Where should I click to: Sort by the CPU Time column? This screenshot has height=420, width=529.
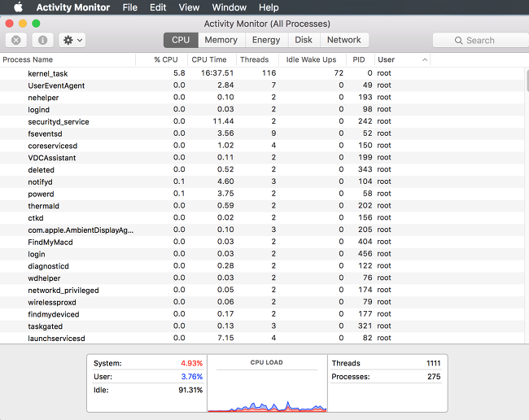(212, 59)
